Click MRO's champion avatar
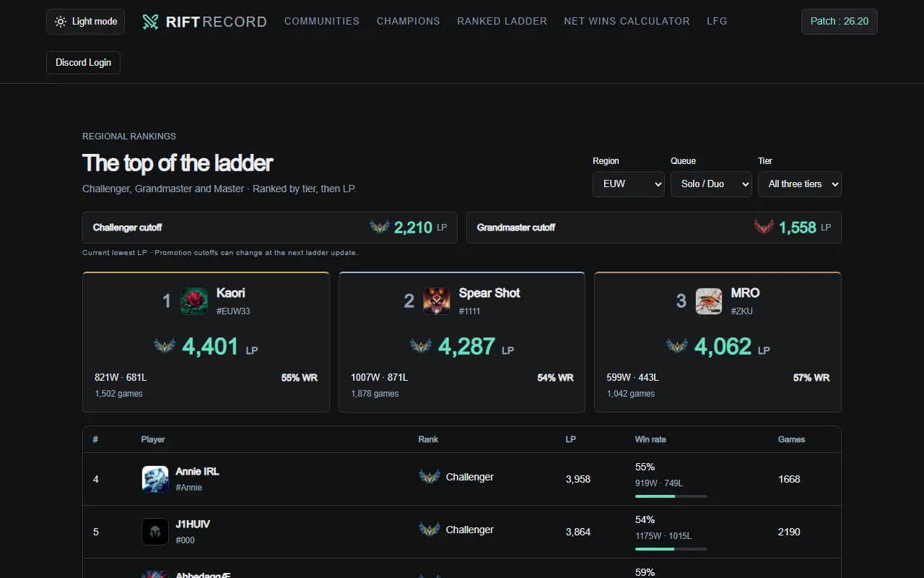Screen dimensions: 924x578 tap(709, 301)
